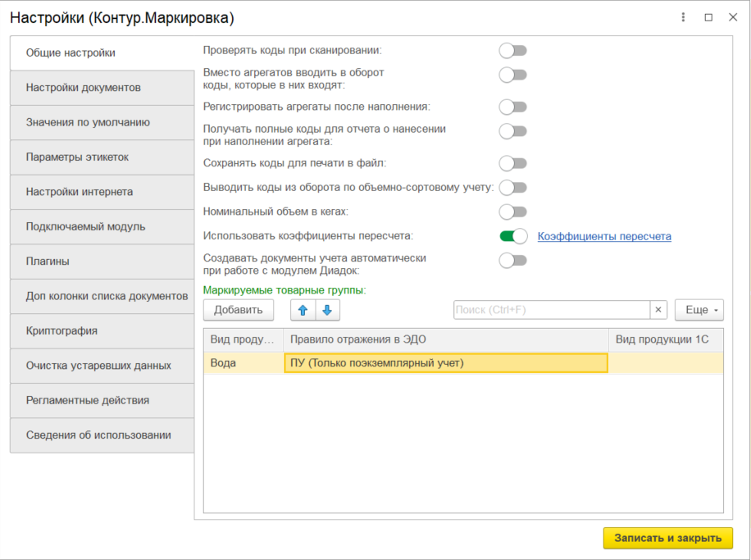Click the Поиск search input field
The width and height of the screenshot is (751, 560).
[551, 310]
